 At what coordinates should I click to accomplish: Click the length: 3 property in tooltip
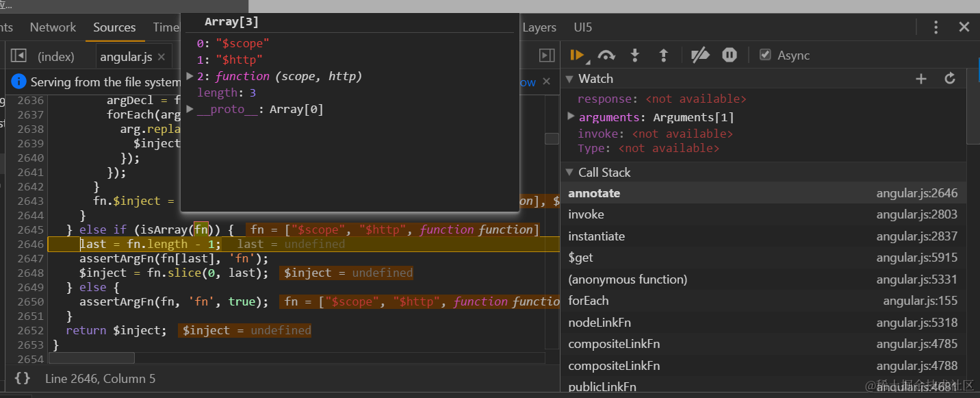[227, 92]
